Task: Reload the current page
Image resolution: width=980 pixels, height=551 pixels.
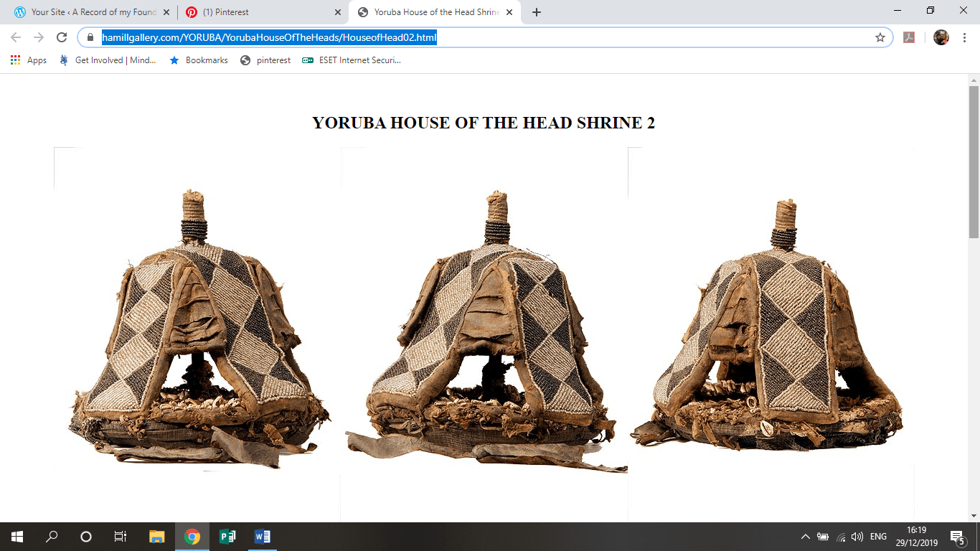Action: tap(61, 37)
